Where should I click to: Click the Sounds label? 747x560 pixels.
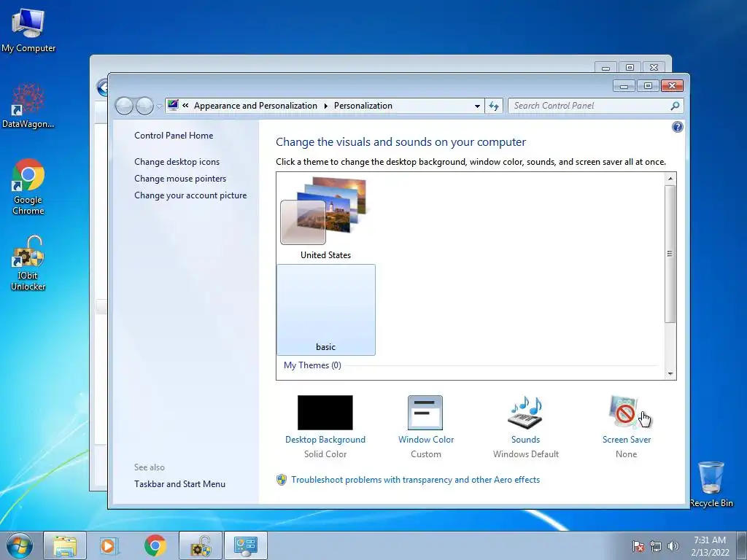[525, 440]
